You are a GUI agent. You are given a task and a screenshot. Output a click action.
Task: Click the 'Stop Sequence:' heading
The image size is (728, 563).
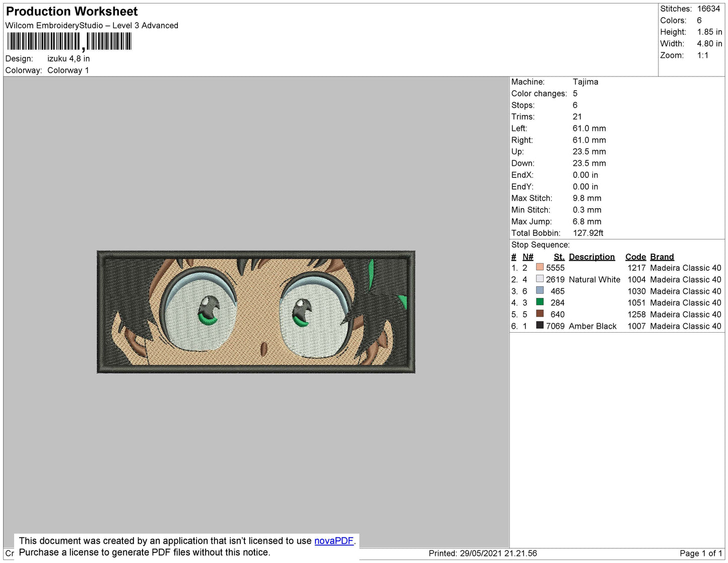coord(541,244)
